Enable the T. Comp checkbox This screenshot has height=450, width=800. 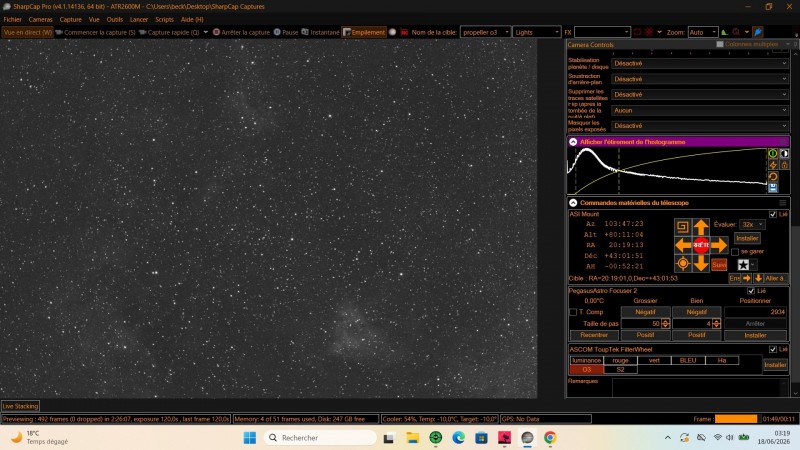(573, 312)
